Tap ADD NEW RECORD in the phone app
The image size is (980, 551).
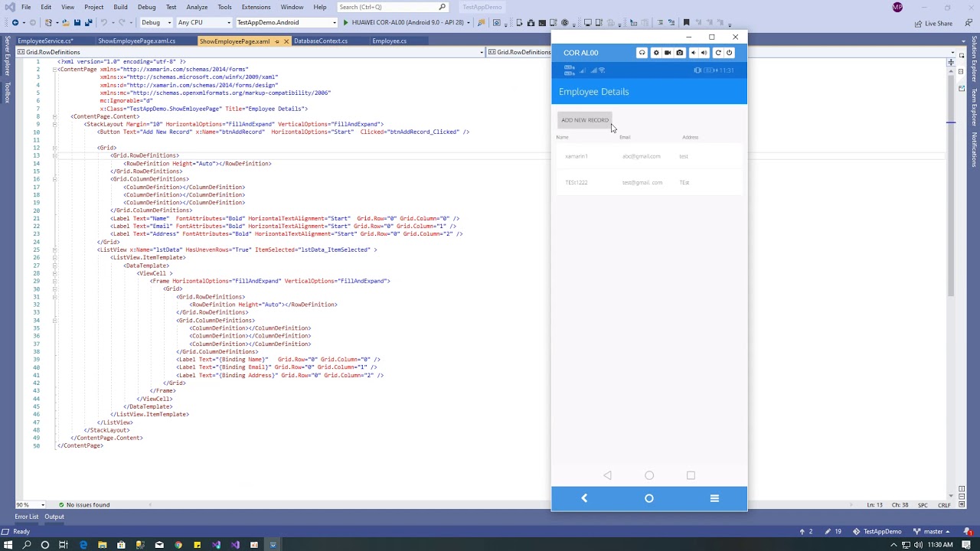[x=585, y=120]
